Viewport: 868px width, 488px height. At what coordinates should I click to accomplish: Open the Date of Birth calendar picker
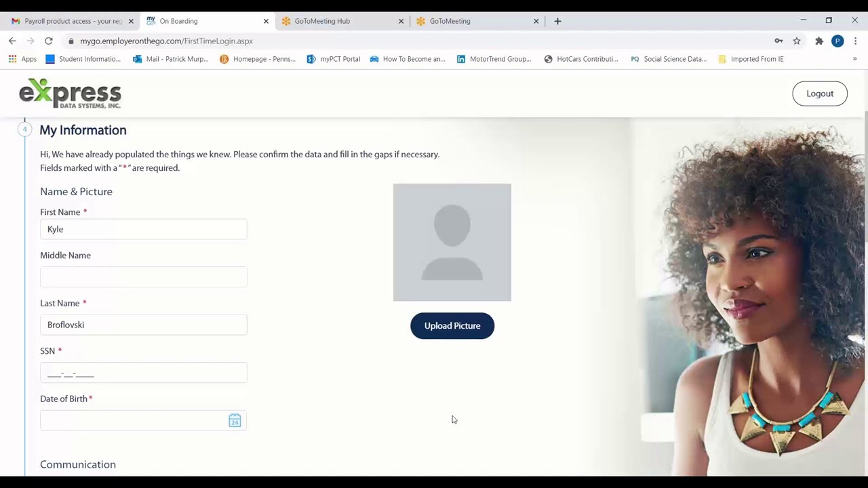click(235, 421)
